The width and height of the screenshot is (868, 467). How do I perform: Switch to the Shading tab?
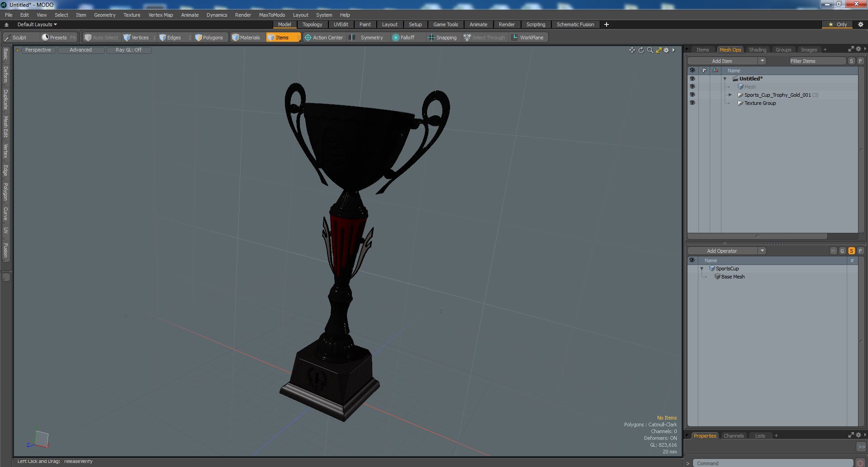click(x=757, y=50)
